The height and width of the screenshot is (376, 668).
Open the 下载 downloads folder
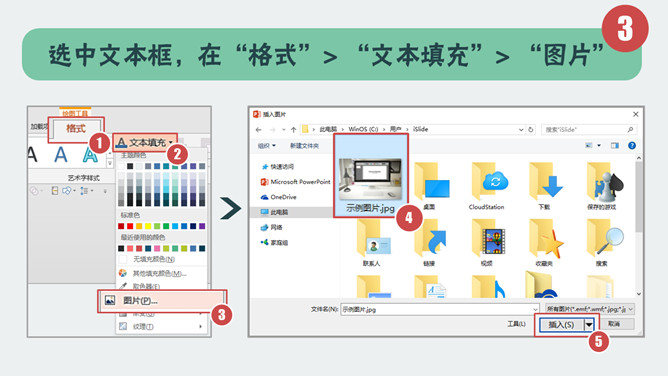pos(544,187)
